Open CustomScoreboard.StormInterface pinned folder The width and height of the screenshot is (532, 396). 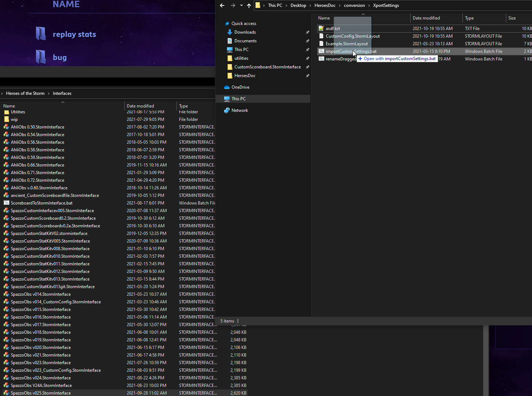[267, 67]
